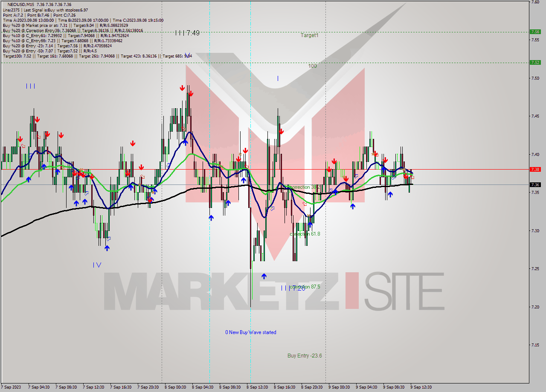This screenshot has width=546, height=392.
Task: Click the '7 Sep 16:30' time axis label
Action: 121,387
